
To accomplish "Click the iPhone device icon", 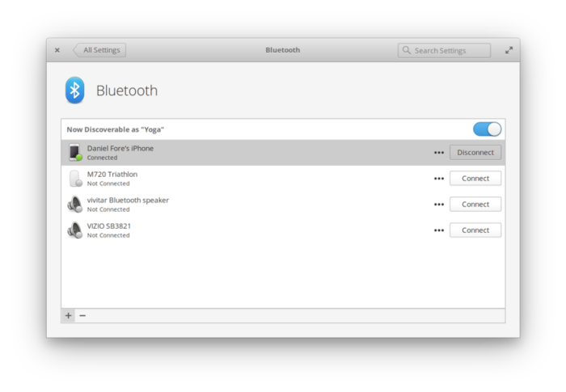I will (x=74, y=152).
